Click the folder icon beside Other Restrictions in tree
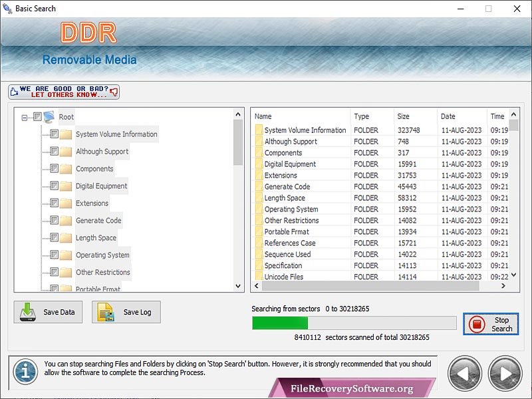The height and width of the screenshot is (399, 532). (66, 273)
